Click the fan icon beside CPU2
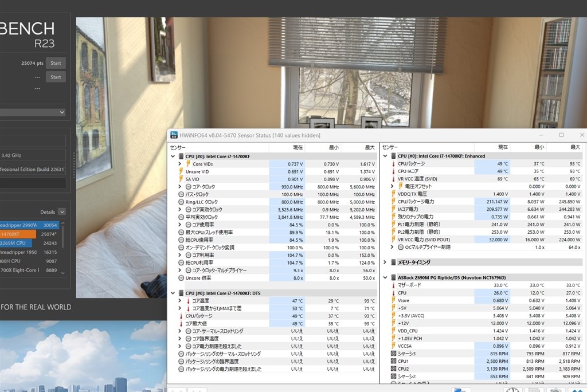This screenshot has height=392, width=587. pos(393,369)
